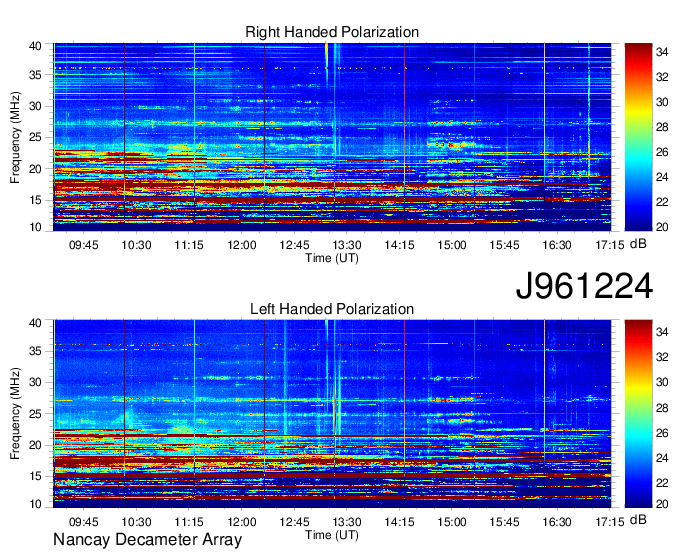680x552 pixels.
Task: Click the 11:15 time tick under Left Handed plot
Action: click(x=189, y=522)
